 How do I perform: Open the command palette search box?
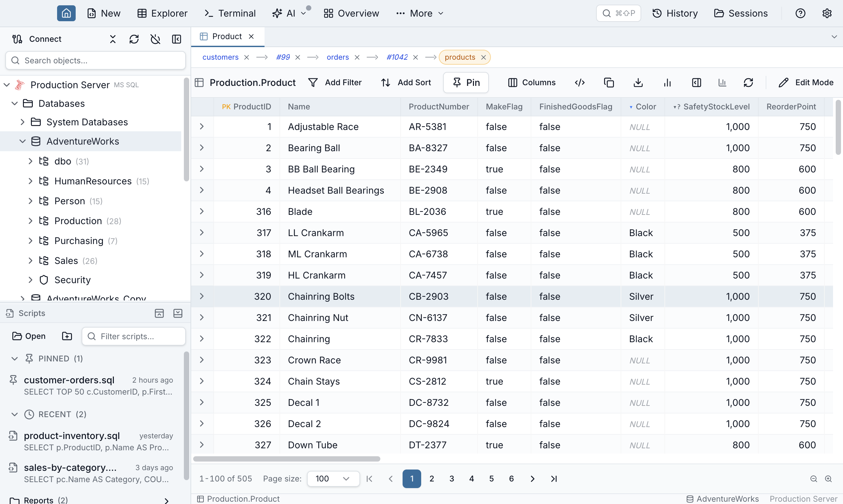click(x=618, y=13)
